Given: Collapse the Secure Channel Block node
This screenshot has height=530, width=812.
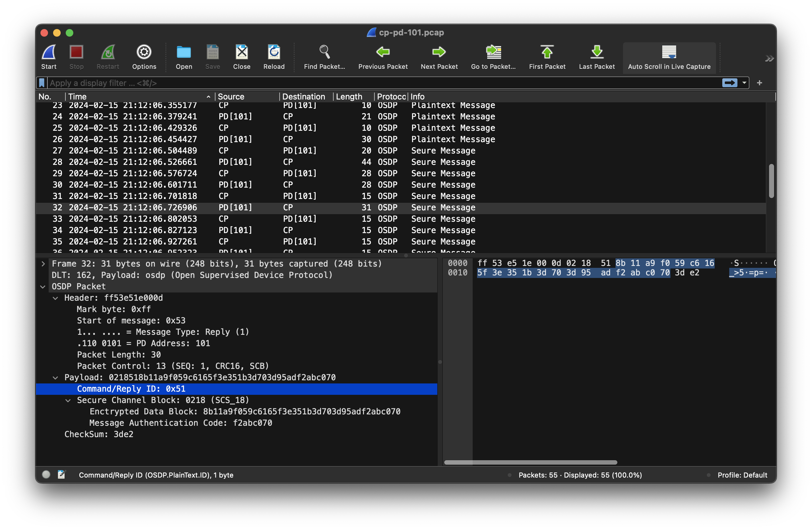Looking at the screenshot, I should coord(68,400).
